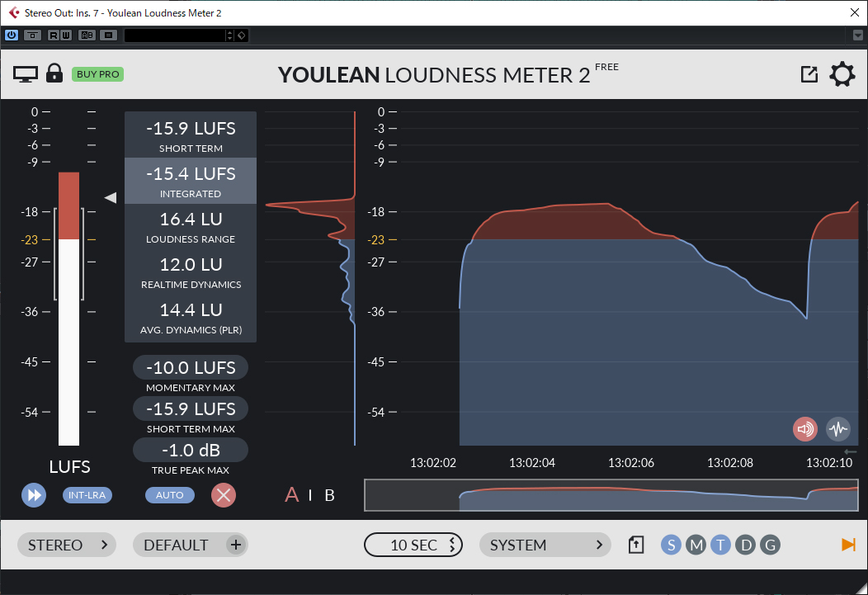This screenshot has height=595, width=868.
Task: Click the loudness history graph area
Action: tap(628, 278)
